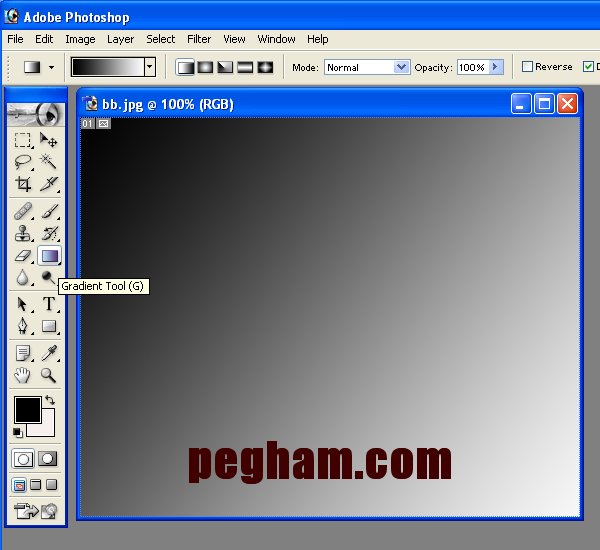This screenshot has width=600, height=550.
Task: Open the Mode dropdown set to Normal
Action: tap(367, 67)
